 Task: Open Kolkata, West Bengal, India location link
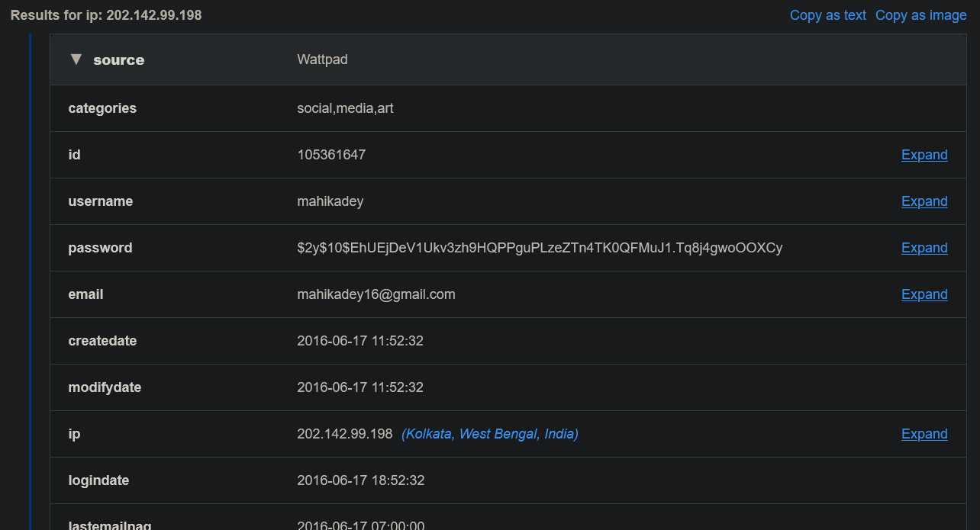click(490, 434)
